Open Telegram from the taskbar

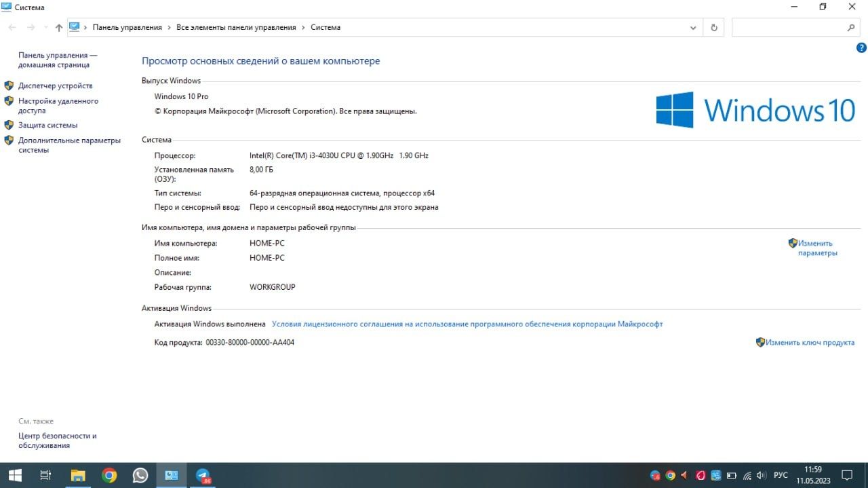coord(203,475)
